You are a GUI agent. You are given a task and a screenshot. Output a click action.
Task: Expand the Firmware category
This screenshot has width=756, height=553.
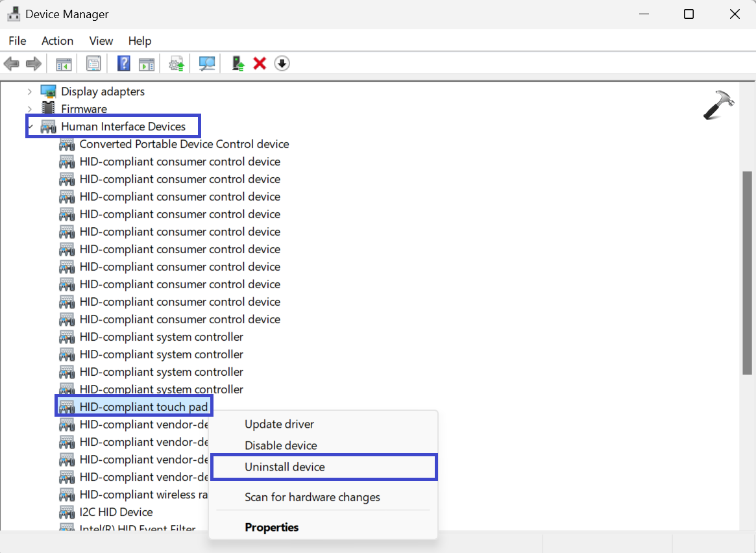click(30, 109)
